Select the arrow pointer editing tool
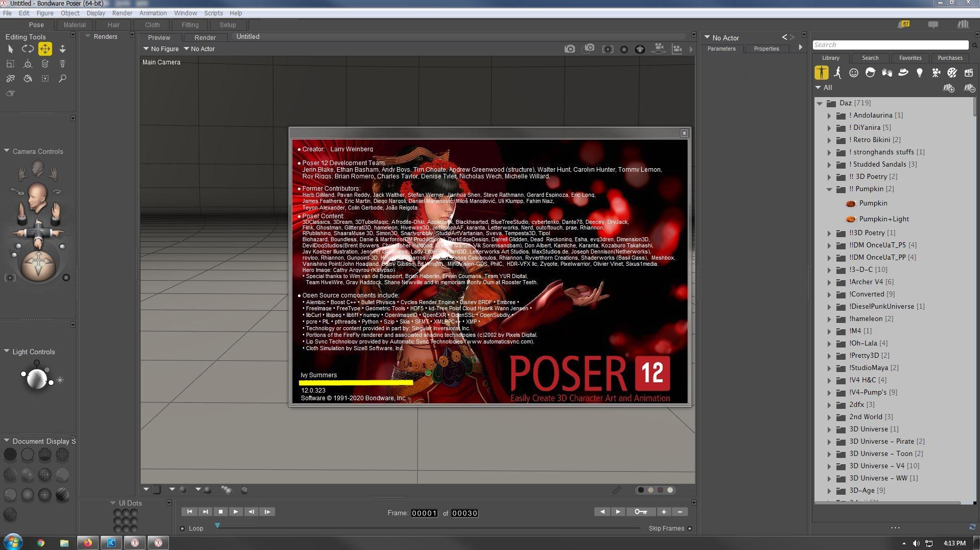The height and width of the screenshot is (550, 980). [10, 49]
